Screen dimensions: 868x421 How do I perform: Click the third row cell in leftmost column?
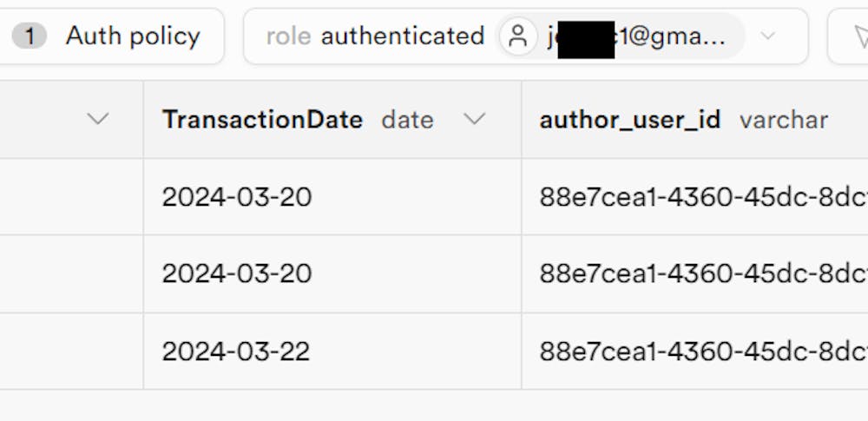coord(71,351)
